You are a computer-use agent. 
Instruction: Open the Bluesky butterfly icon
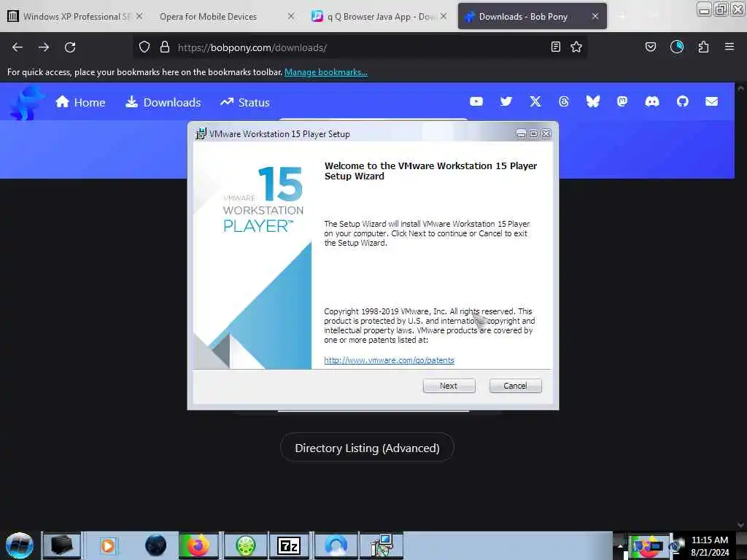[593, 101]
